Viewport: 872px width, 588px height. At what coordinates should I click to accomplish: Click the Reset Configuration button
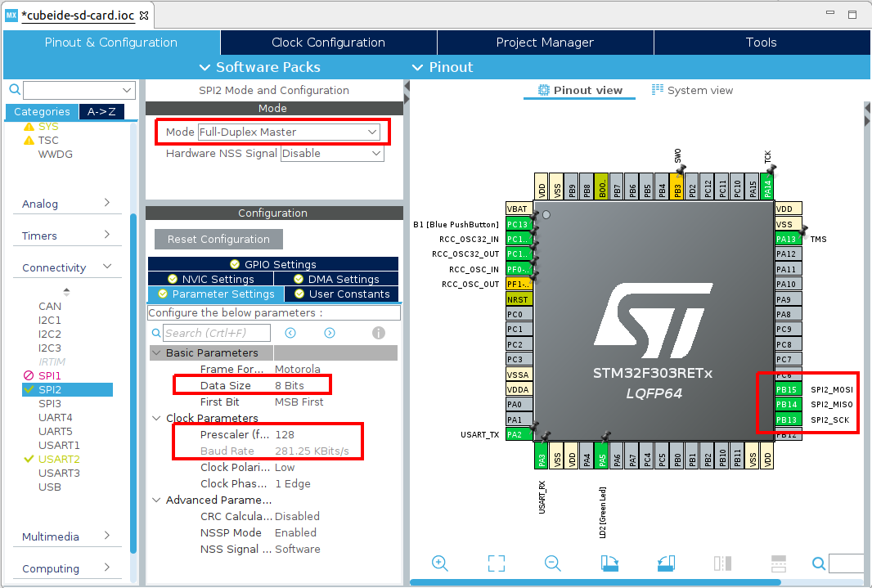(218, 239)
